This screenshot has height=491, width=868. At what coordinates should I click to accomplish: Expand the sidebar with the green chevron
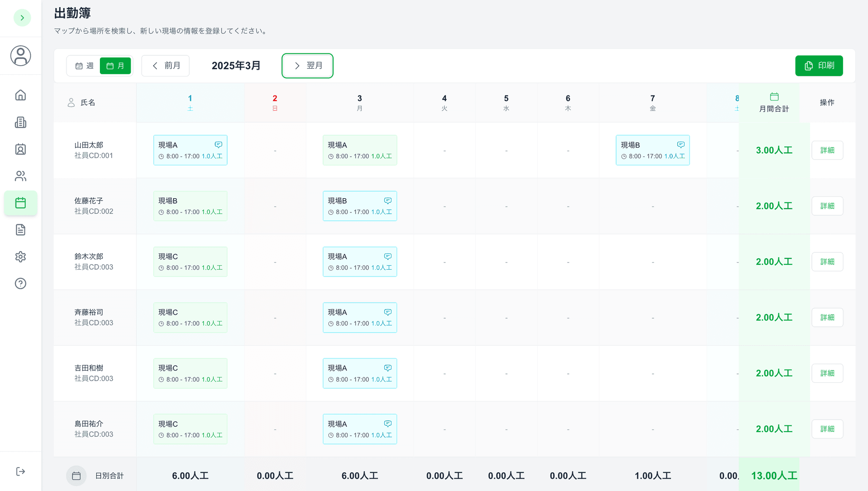(x=22, y=18)
